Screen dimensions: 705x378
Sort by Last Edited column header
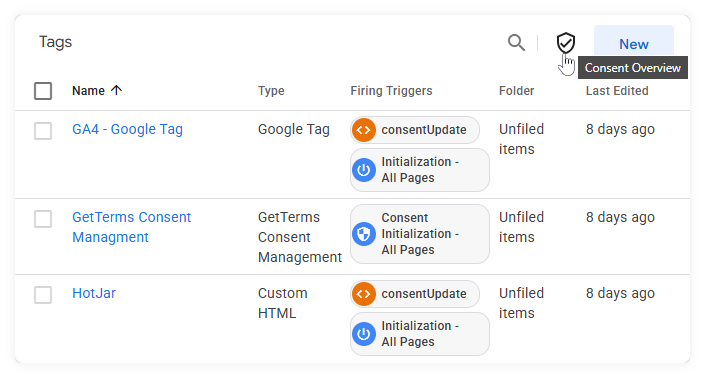point(617,91)
